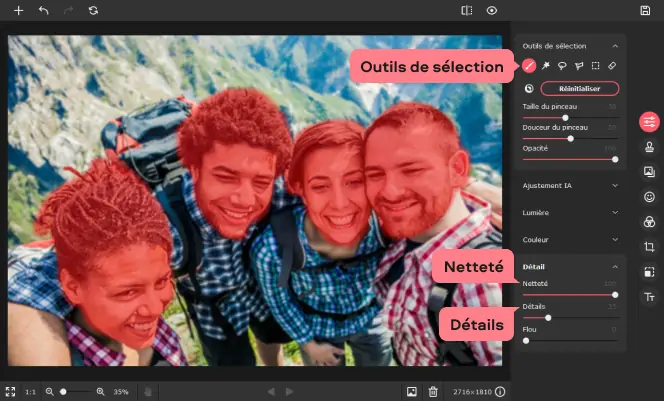The image size is (664, 401).
Task: Toggle before/after split view
Action: coord(466,11)
